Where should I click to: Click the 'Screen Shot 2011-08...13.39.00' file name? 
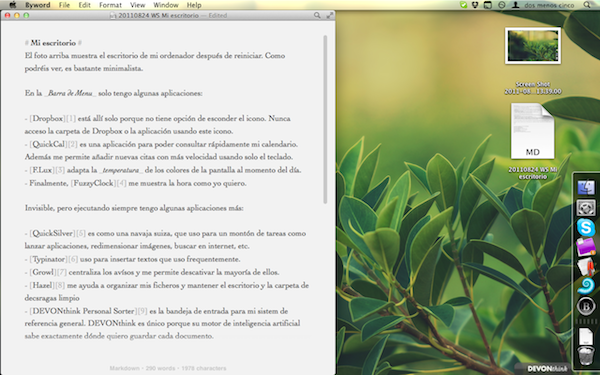click(x=533, y=88)
